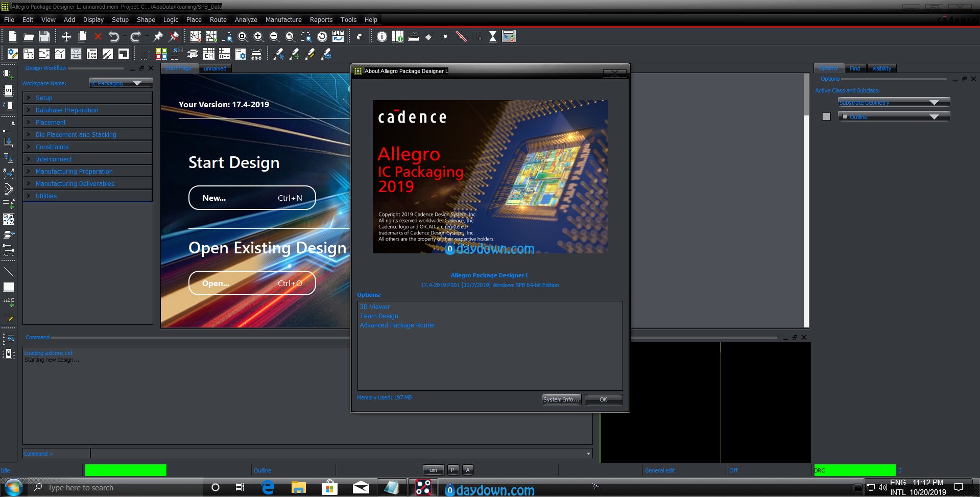Click the New file icon in toolbar
The width and height of the screenshot is (980, 497).
(13, 36)
